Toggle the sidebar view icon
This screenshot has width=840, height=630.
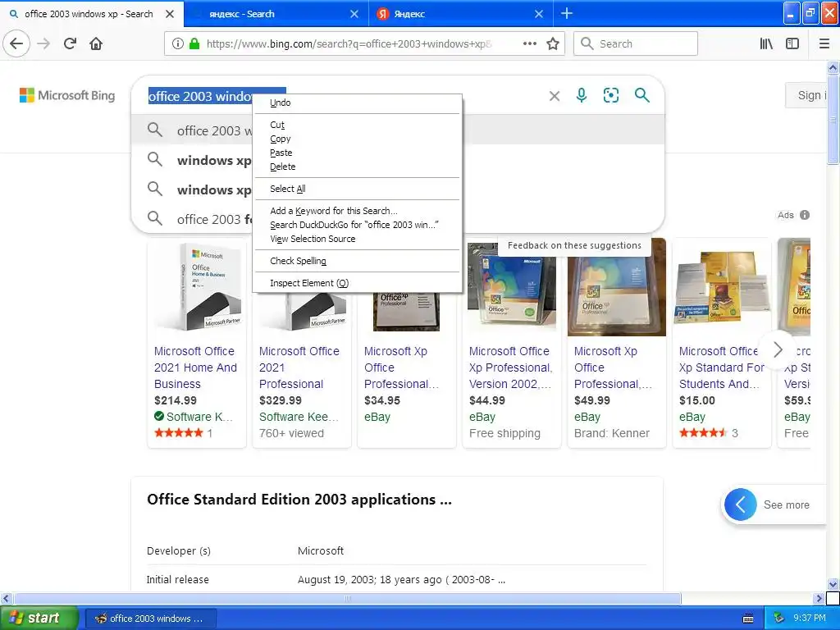click(792, 44)
